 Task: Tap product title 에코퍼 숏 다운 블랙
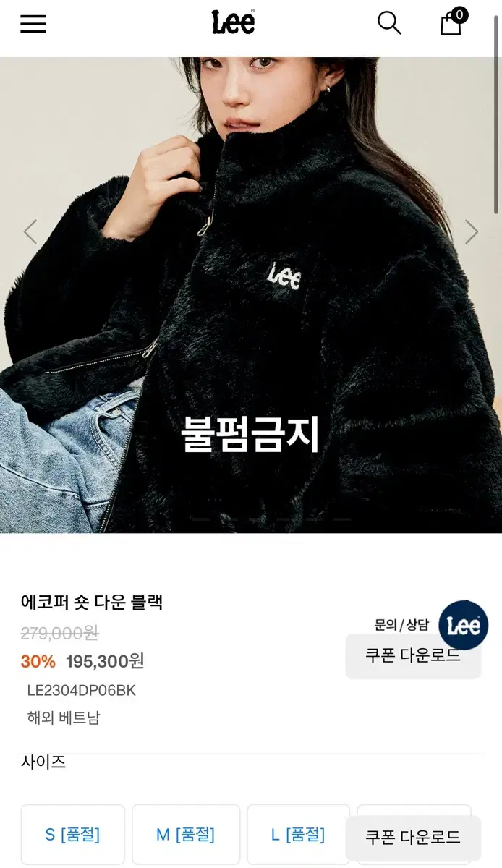pyautogui.click(x=92, y=602)
